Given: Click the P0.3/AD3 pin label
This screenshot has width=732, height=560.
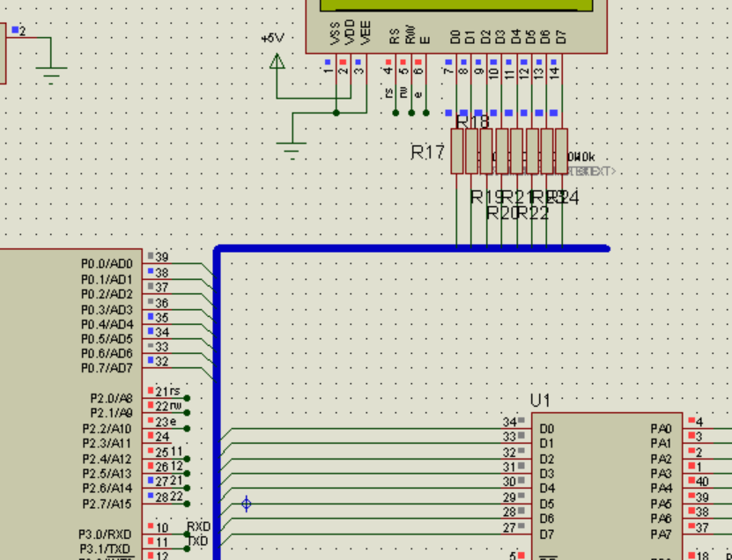Looking at the screenshot, I should pos(107,310).
